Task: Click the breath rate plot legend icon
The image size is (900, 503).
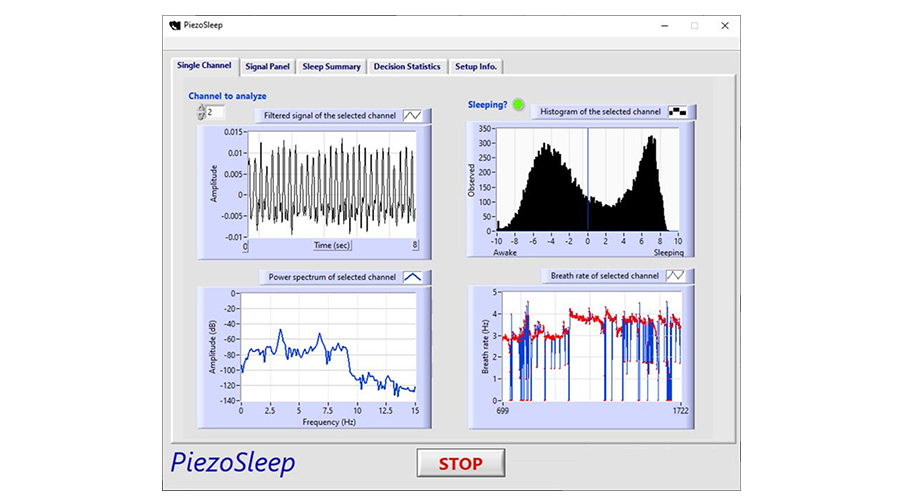Action: pos(676,275)
